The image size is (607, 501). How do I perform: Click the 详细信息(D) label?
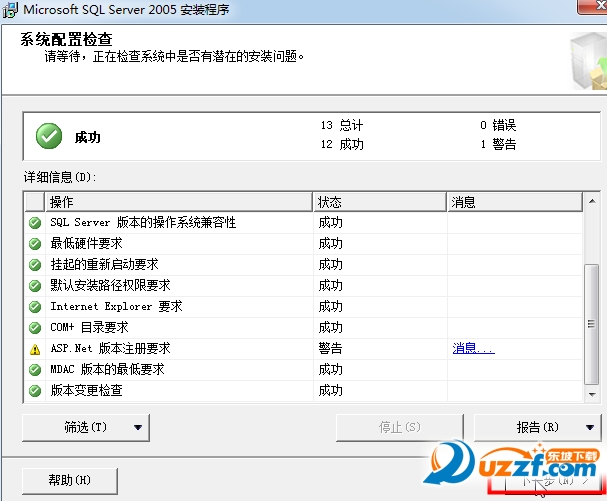(60, 177)
